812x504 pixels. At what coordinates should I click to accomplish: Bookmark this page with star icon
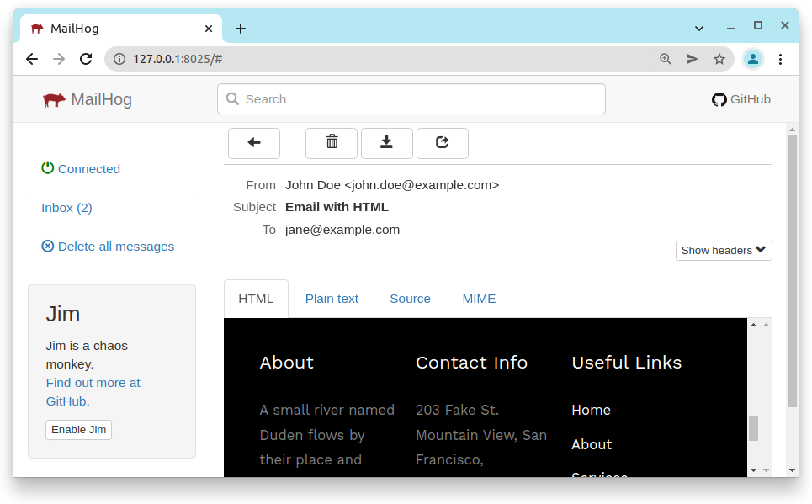tap(719, 59)
